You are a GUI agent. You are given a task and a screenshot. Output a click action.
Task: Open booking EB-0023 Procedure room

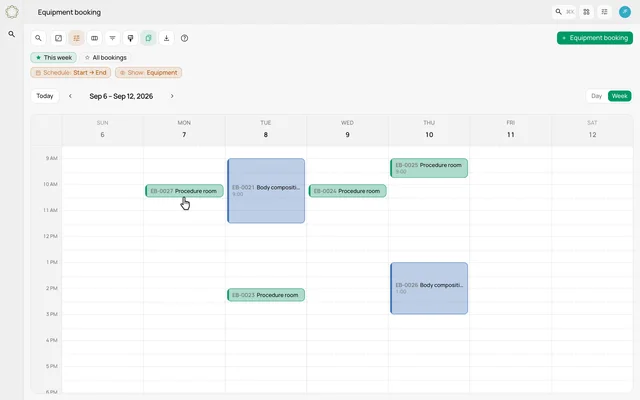pos(266,295)
